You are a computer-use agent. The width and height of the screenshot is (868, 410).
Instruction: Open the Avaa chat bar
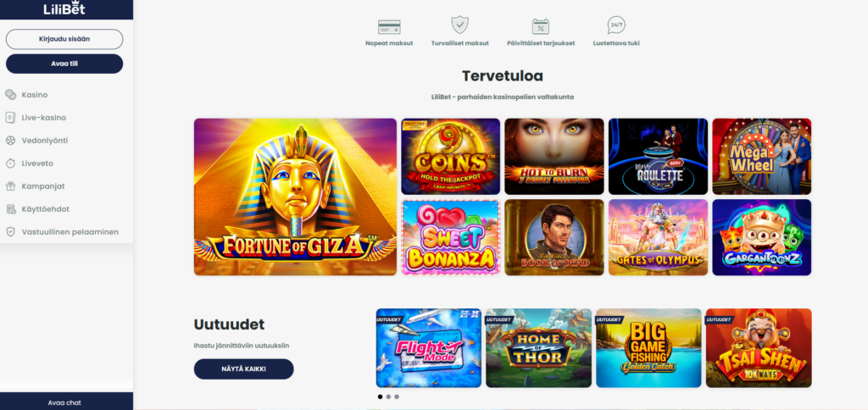(x=64, y=402)
